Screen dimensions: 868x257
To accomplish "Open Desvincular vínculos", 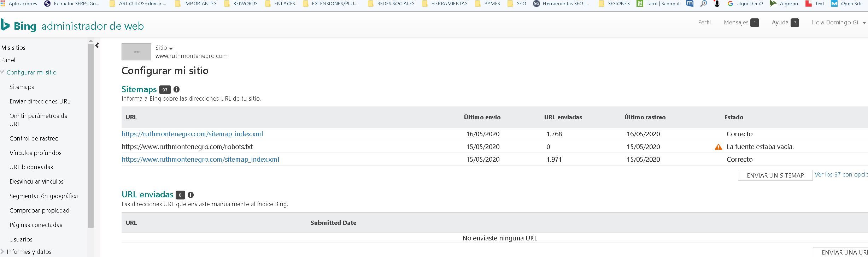I will [x=36, y=181].
